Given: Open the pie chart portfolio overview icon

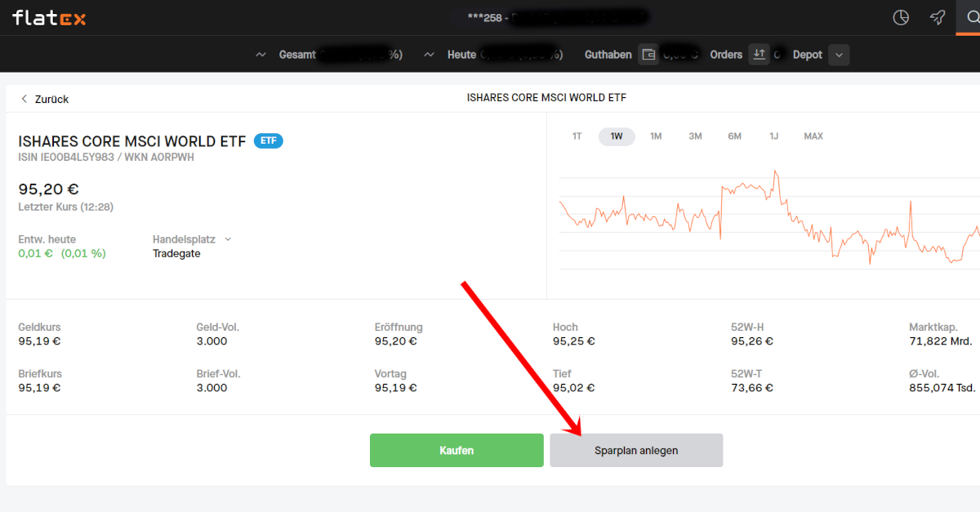Looking at the screenshot, I should click(901, 18).
